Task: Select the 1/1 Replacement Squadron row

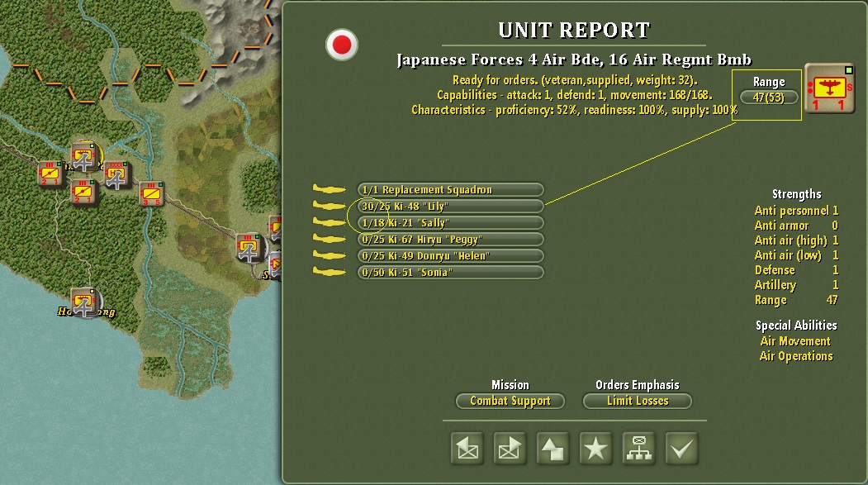Action: pos(451,189)
